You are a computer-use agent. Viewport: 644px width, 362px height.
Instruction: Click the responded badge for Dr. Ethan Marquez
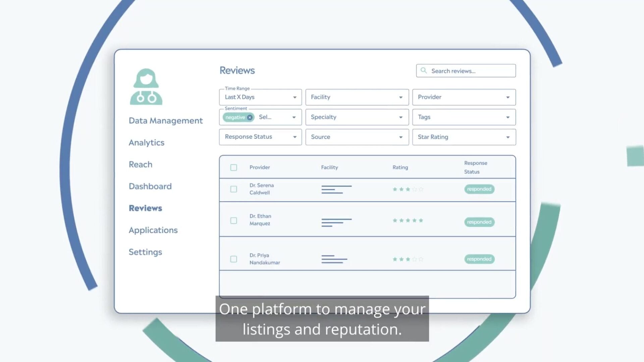479,222
